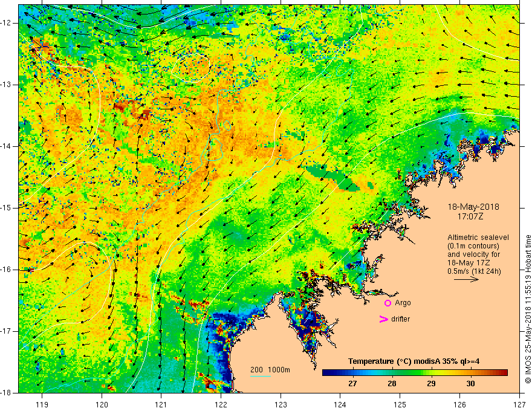Click the latitude axis label -15

[x=6, y=208]
